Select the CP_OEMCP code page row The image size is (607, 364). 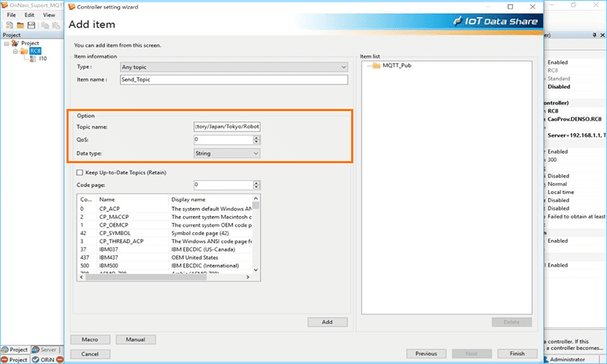click(x=165, y=225)
